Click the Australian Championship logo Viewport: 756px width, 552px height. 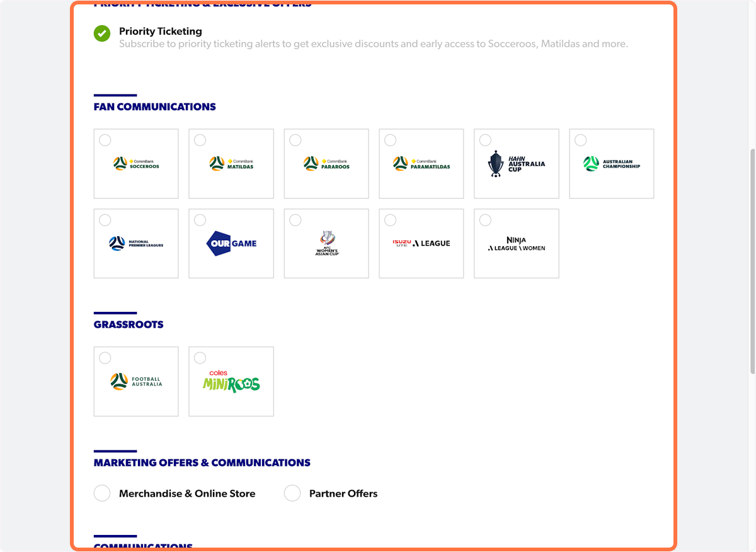[612, 164]
